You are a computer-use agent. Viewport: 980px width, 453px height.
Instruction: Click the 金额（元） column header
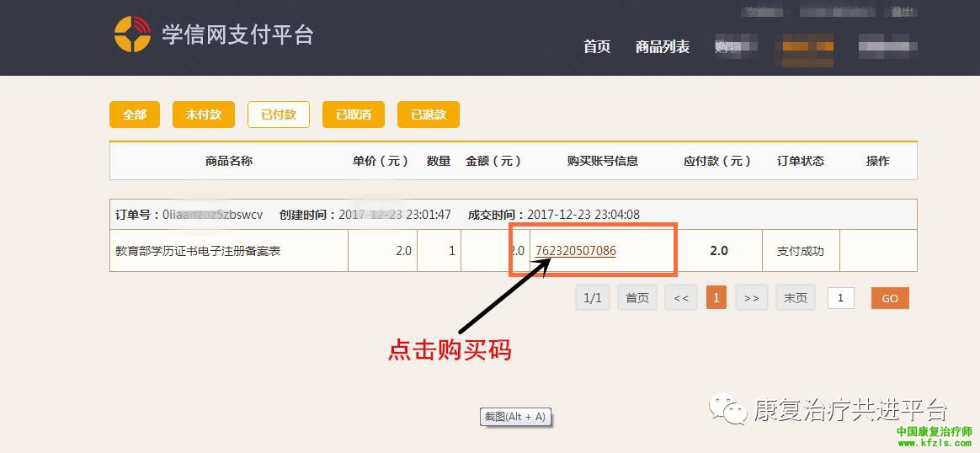(x=493, y=161)
